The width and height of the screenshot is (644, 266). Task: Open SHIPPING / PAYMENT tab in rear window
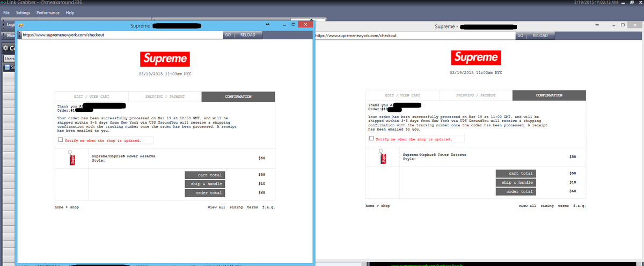[475, 95]
